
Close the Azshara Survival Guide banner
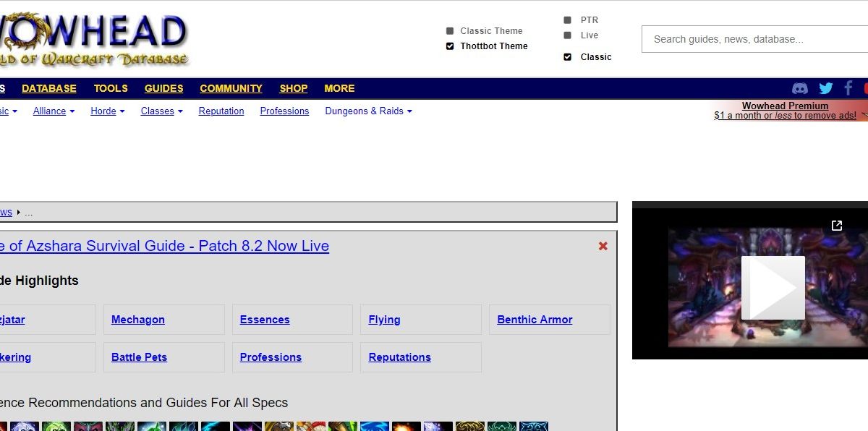603,246
